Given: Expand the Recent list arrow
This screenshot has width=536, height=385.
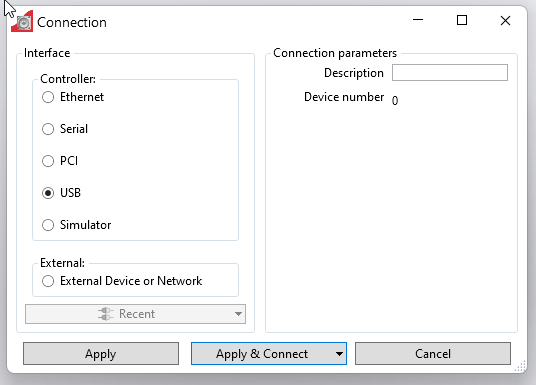Looking at the screenshot, I should click(x=238, y=314).
